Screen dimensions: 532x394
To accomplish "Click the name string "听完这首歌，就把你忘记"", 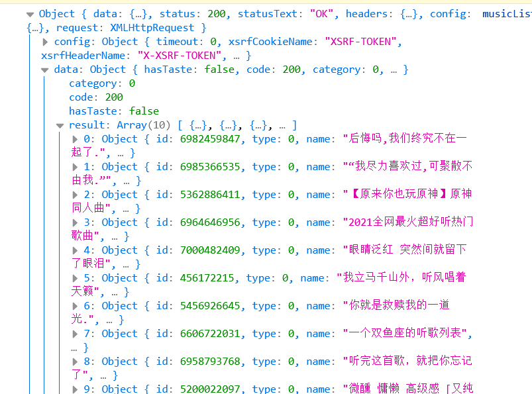I will [x=407, y=361].
